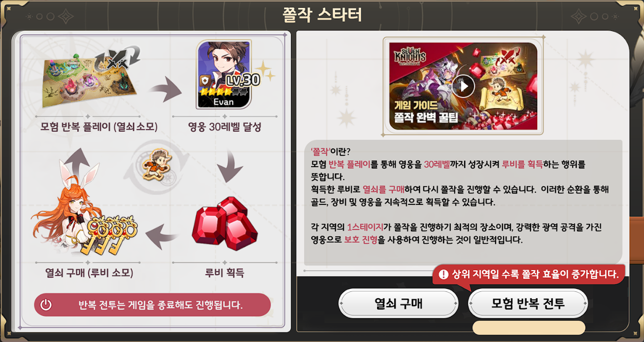The height and width of the screenshot is (342, 644).
Task: Click the exclamation mark alert icon
Action: click(444, 274)
